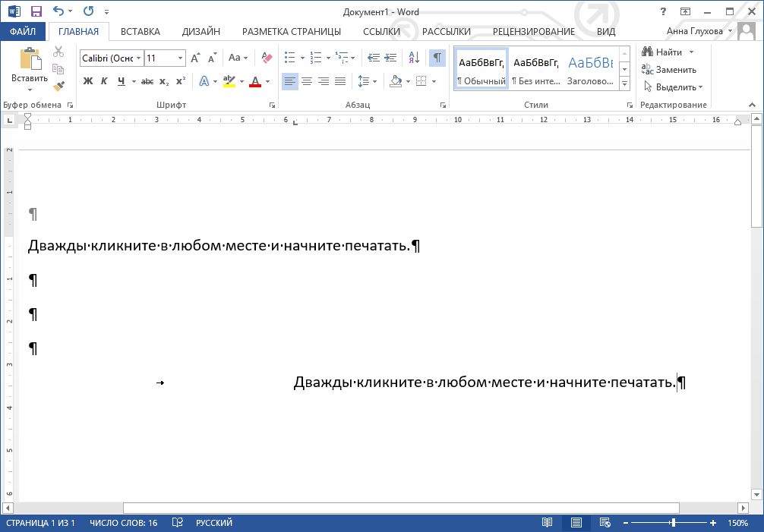Toggle italic К formatting

[104, 81]
